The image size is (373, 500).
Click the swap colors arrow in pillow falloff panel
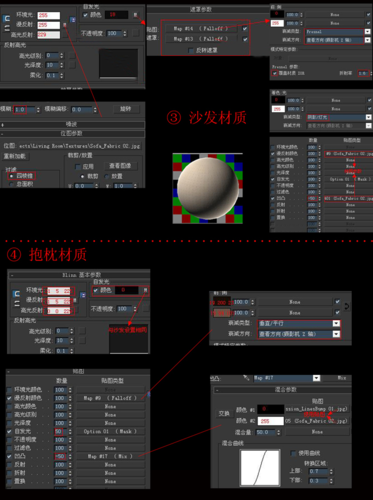pyautogui.click(x=347, y=306)
